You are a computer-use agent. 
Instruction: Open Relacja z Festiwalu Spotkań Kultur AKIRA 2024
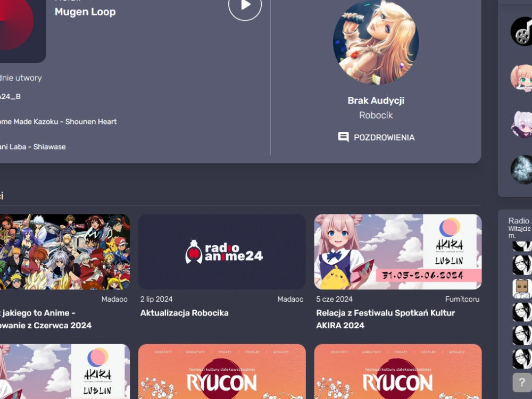pyautogui.click(x=385, y=319)
